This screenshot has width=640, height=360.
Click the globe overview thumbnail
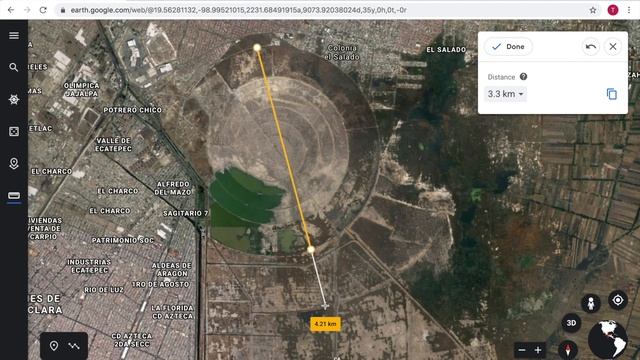pos(608,340)
